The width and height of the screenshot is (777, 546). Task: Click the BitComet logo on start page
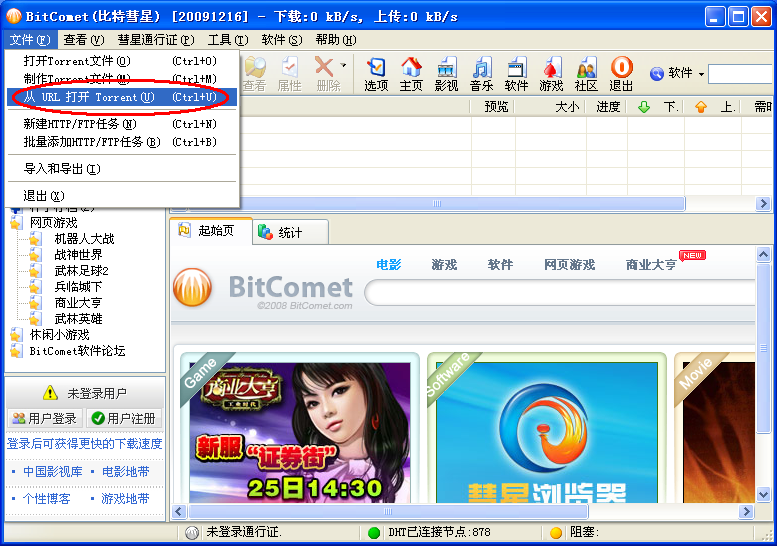click(x=192, y=287)
